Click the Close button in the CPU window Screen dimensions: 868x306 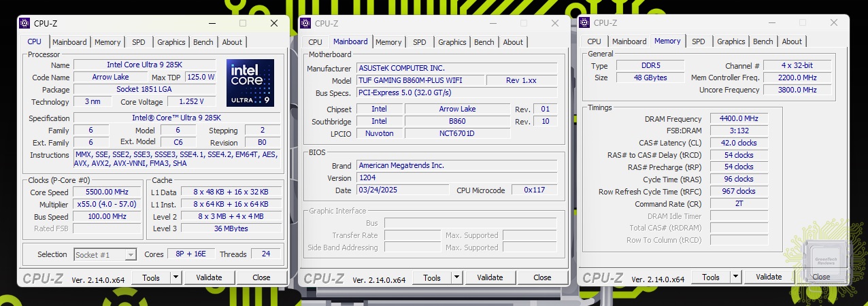pos(261,277)
